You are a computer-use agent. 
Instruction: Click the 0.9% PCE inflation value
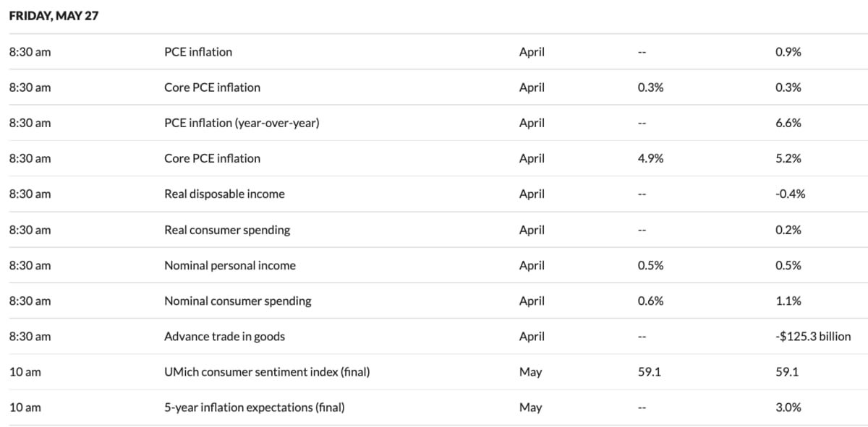pyautogui.click(x=788, y=52)
